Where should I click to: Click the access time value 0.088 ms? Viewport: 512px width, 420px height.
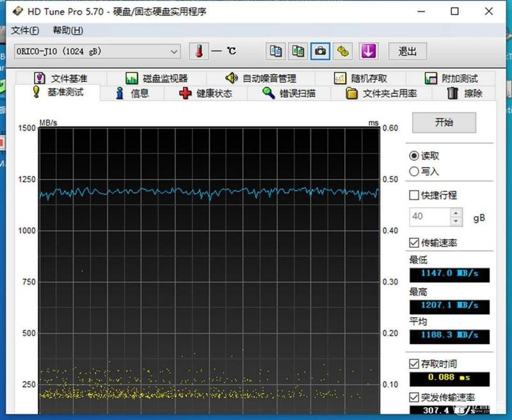tap(450, 378)
